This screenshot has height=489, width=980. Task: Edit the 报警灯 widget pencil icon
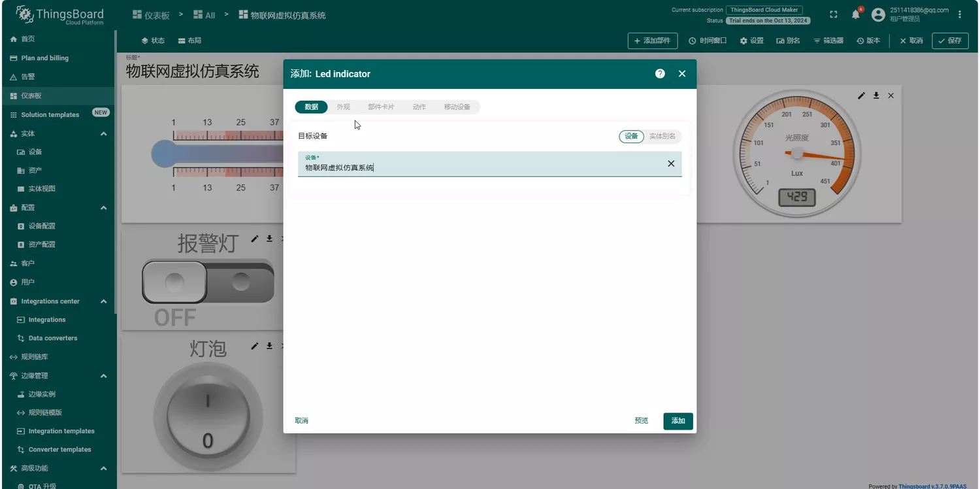coord(255,239)
